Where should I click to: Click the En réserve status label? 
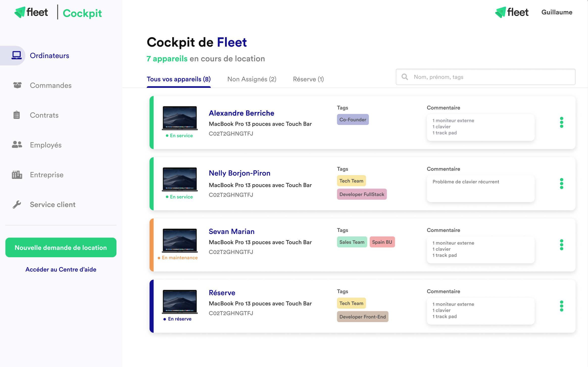coord(177,319)
